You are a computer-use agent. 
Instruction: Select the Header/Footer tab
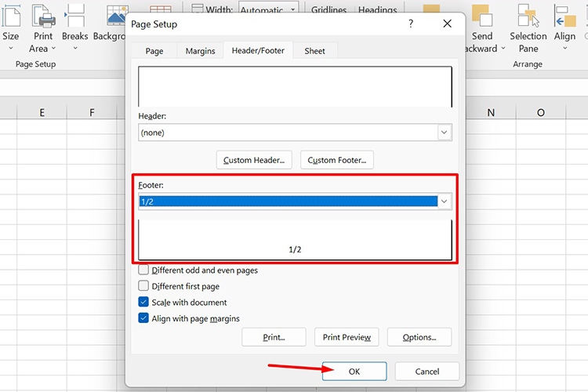tap(258, 50)
